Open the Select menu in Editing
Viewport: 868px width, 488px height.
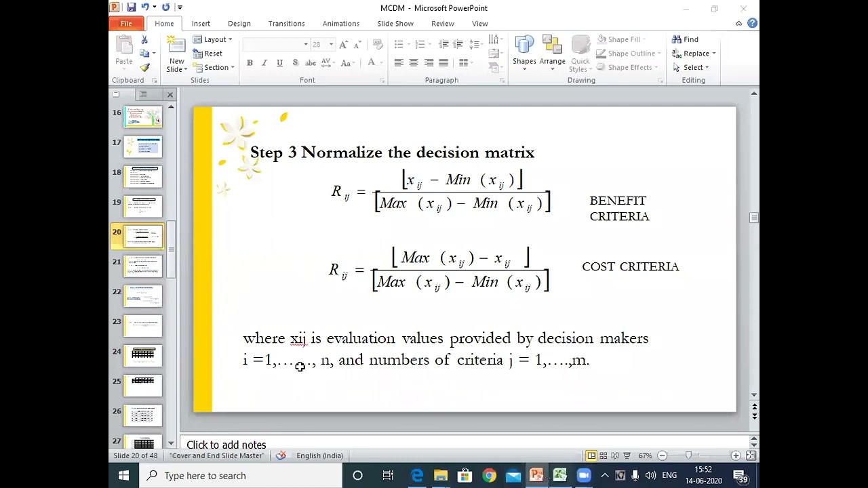pyautogui.click(x=691, y=68)
